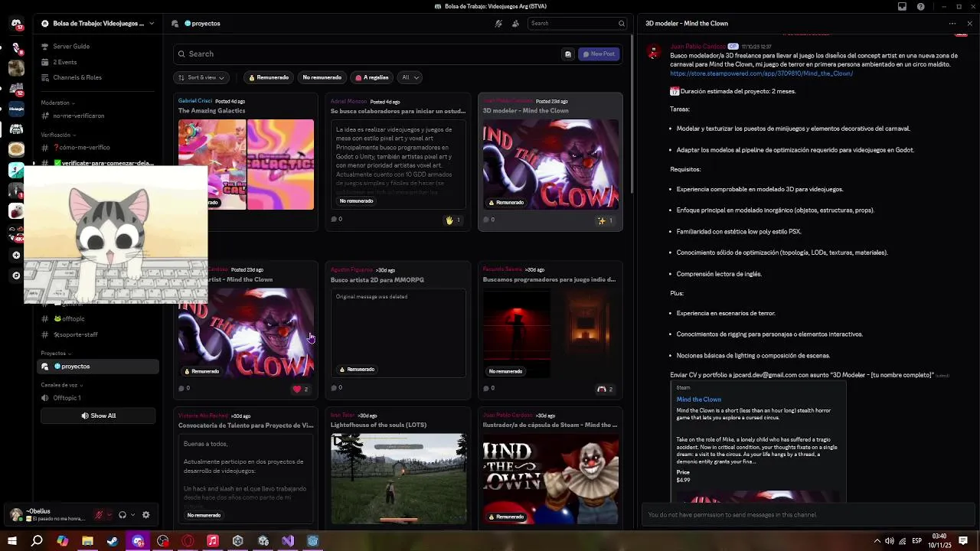
Task: Open All tags dropdown
Action: [x=410, y=77]
